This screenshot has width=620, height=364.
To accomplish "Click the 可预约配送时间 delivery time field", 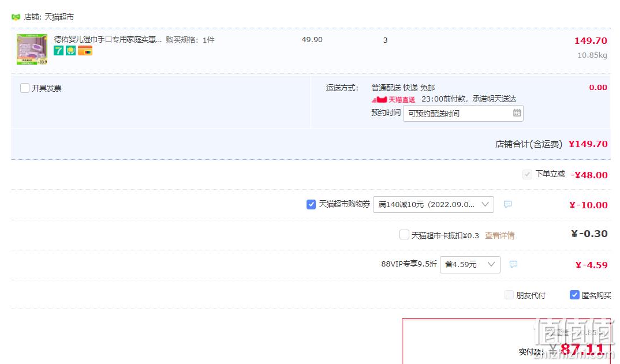I will [x=463, y=114].
